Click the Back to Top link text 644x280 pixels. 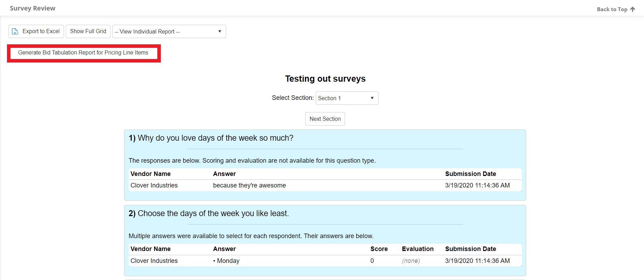coord(612,9)
